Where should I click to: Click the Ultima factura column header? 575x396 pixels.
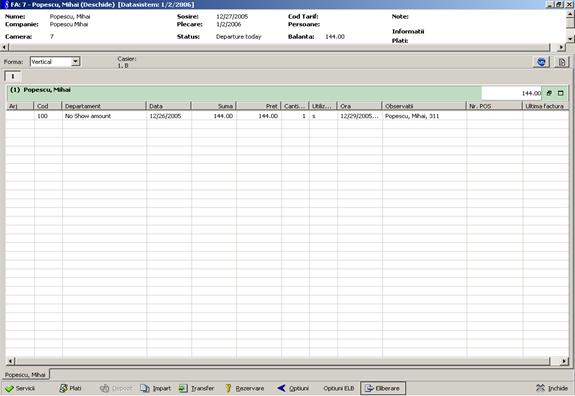click(545, 106)
